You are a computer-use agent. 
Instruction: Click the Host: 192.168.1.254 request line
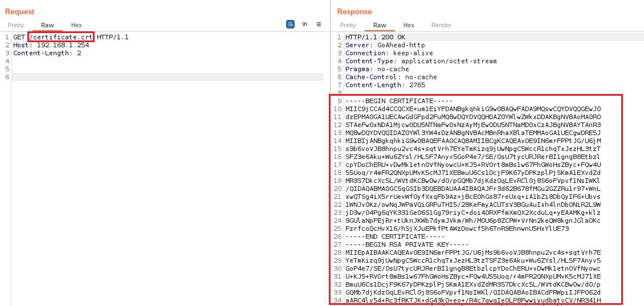51,45
